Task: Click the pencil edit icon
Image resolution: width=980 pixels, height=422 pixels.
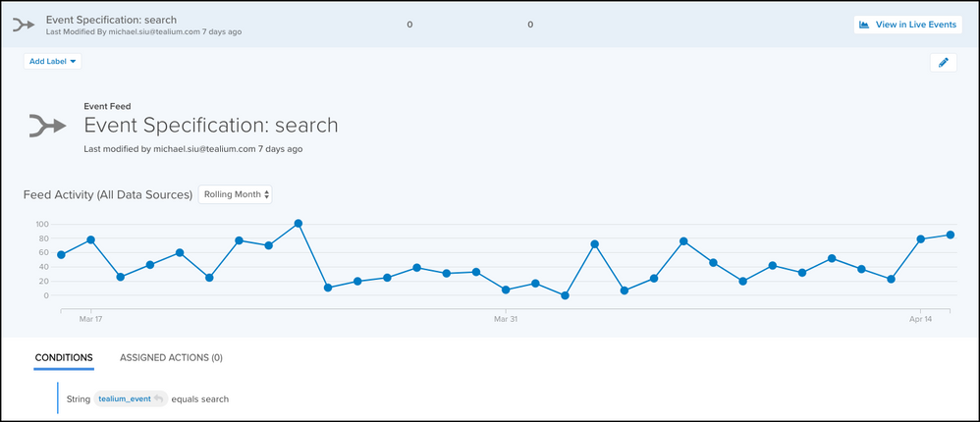Action: tap(943, 62)
